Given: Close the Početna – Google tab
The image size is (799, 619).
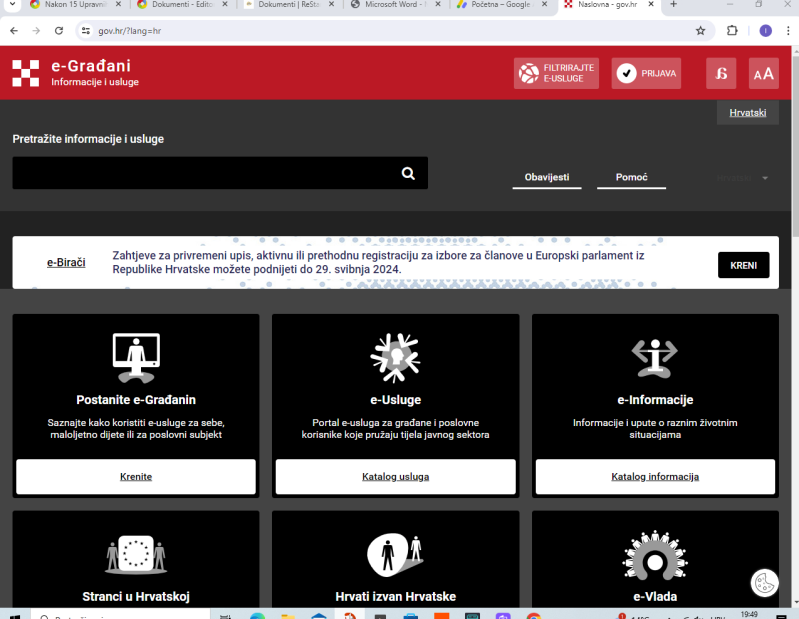Looking at the screenshot, I should coord(544,4).
